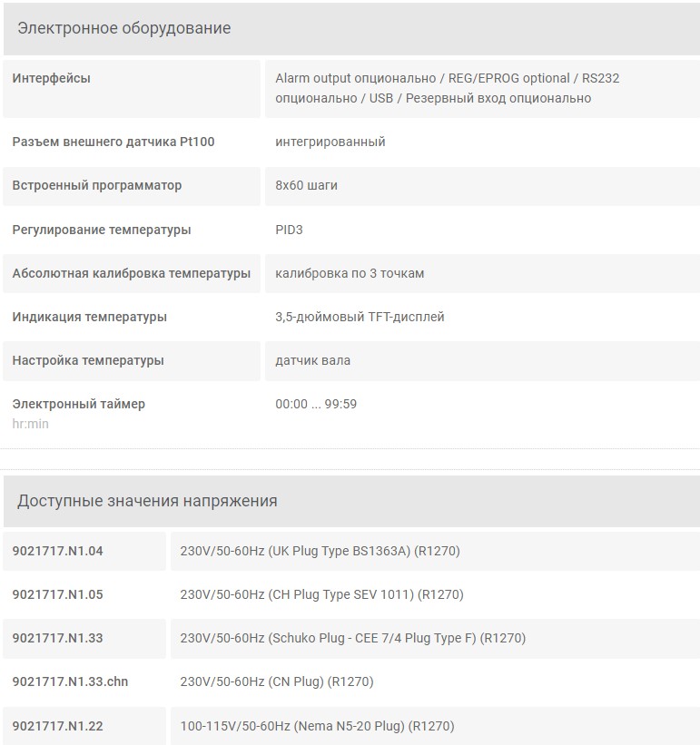The image size is (700, 745).
Task: Select the 'Интерфейсы' row label
Action: click(x=52, y=78)
